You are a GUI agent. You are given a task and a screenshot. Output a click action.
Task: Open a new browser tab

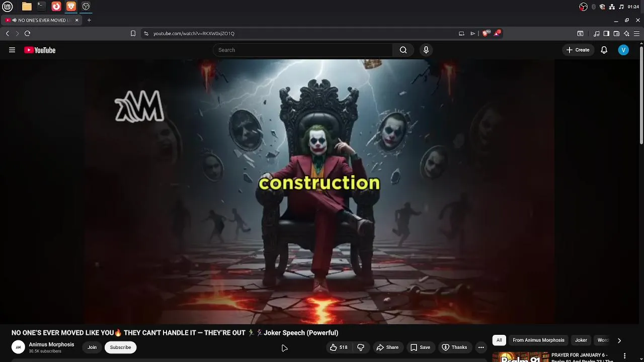pos(89,20)
